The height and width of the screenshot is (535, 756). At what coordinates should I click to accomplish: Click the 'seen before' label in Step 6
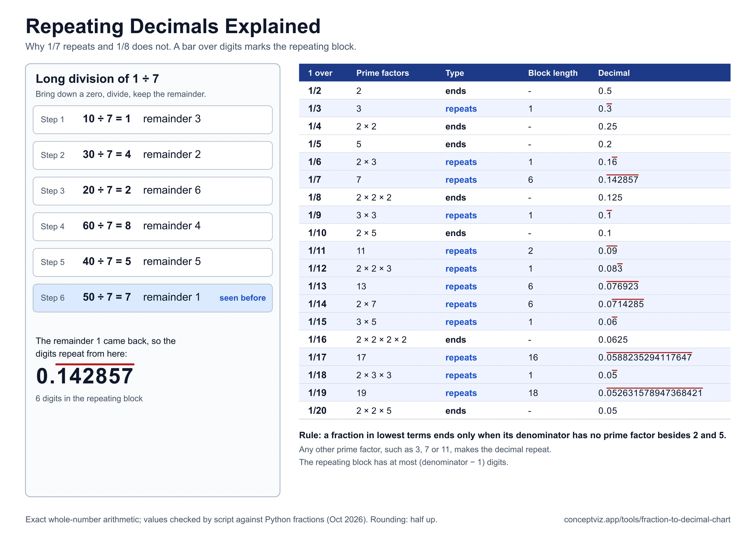coord(242,298)
